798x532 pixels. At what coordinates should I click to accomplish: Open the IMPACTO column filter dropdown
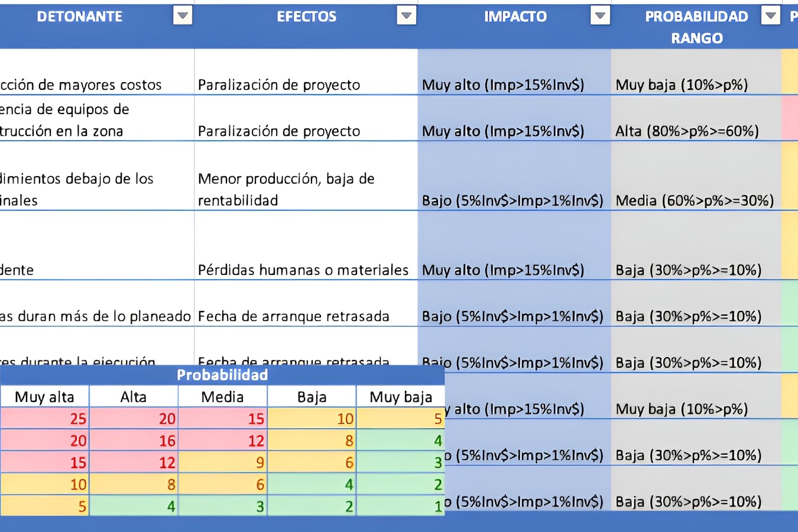[600, 16]
